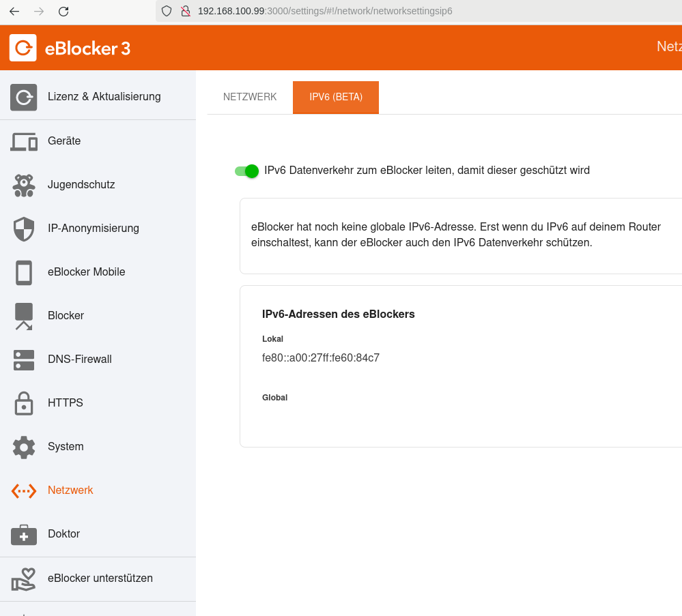Click the eBlocker 3 logo

coord(70,48)
